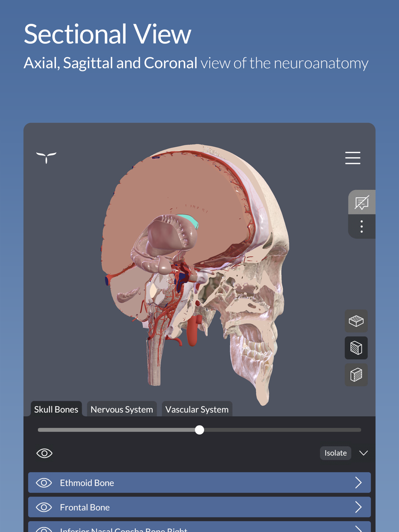Select the Frontal Bone label

tap(85, 507)
